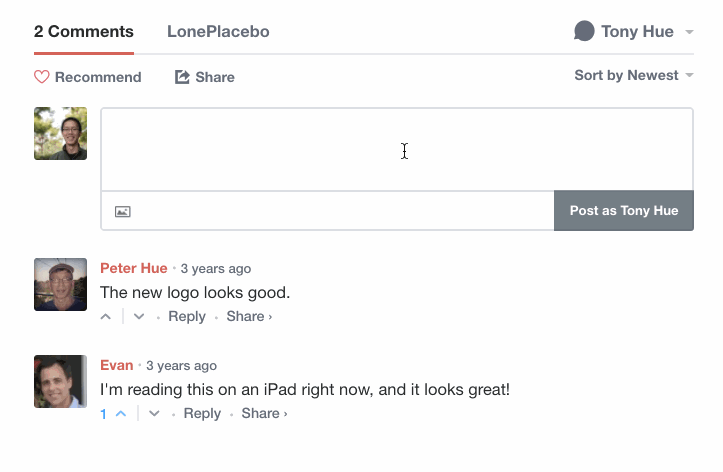Expand Share options on Peter Hue's comment
Image resolution: width=723 pixels, height=472 pixels.
coord(249,317)
